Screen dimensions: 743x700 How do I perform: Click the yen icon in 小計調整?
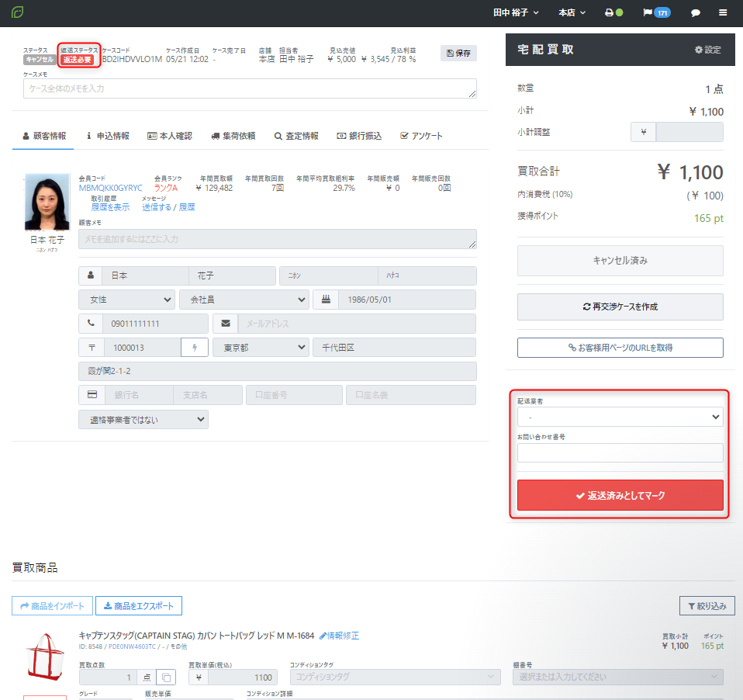click(644, 132)
